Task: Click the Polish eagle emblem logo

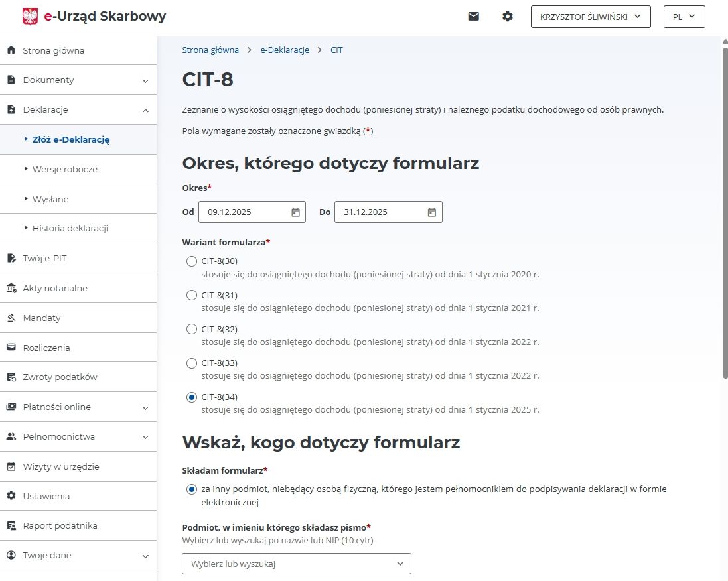Action: (31, 17)
